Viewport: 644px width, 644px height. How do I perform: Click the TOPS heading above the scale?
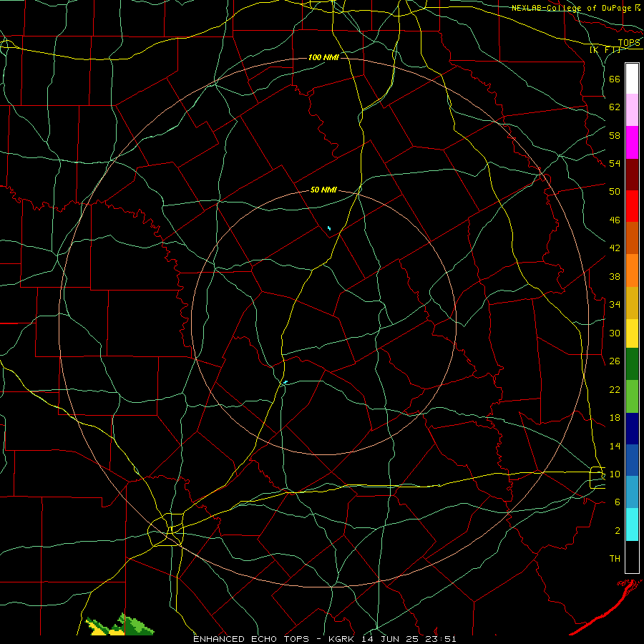[x=629, y=43]
